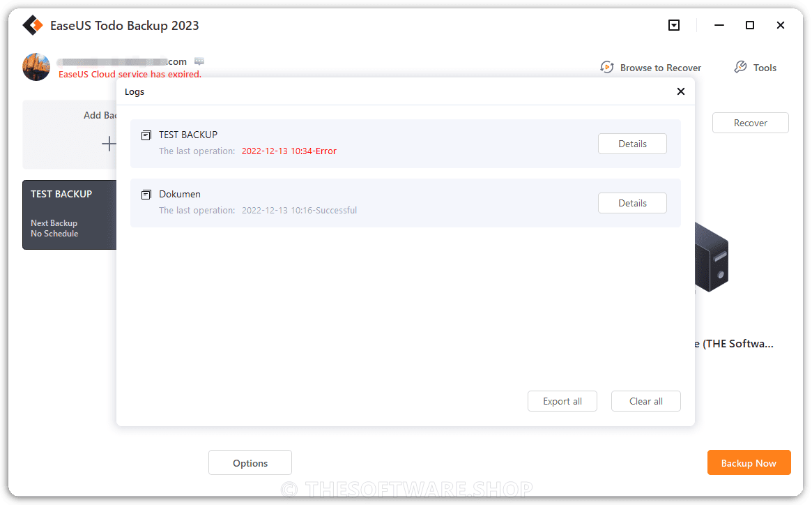Click the Tools wrench icon
The image size is (812, 505).
740,68
